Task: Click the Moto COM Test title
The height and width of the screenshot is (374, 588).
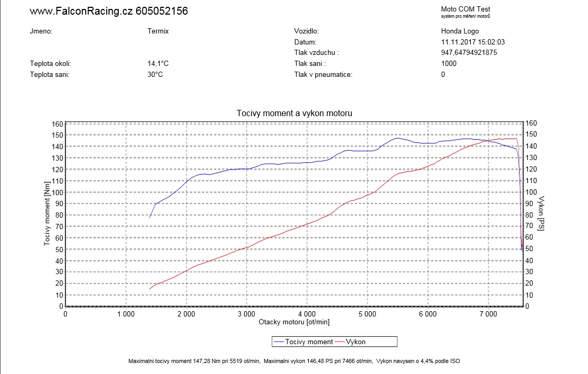Action: [x=465, y=9]
